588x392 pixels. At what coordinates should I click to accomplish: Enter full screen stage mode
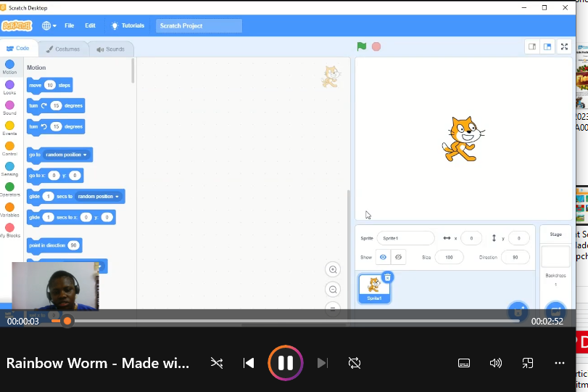coord(564,46)
